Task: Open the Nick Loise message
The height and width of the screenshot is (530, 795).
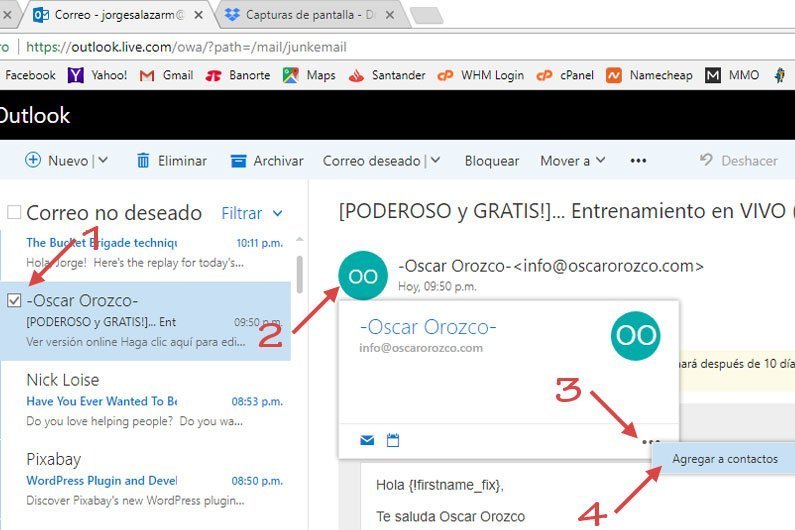Action: (x=145, y=401)
